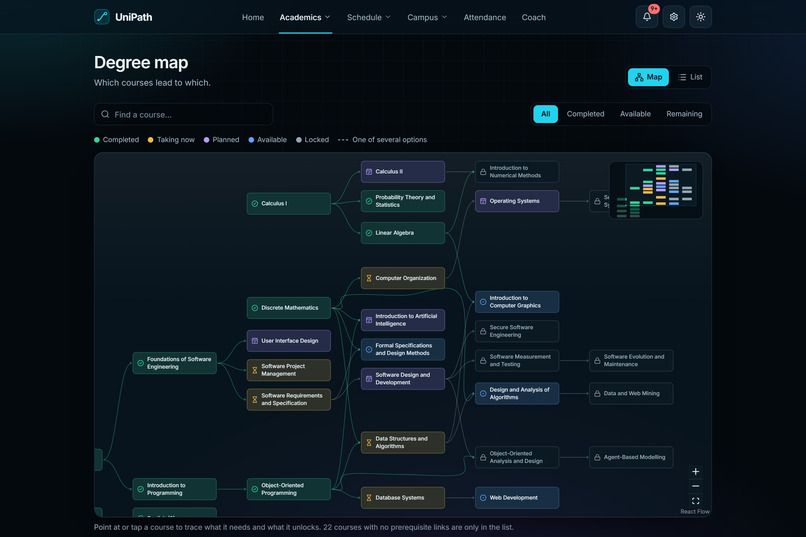Expand the Academics menu
806x537 pixels.
click(x=305, y=17)
